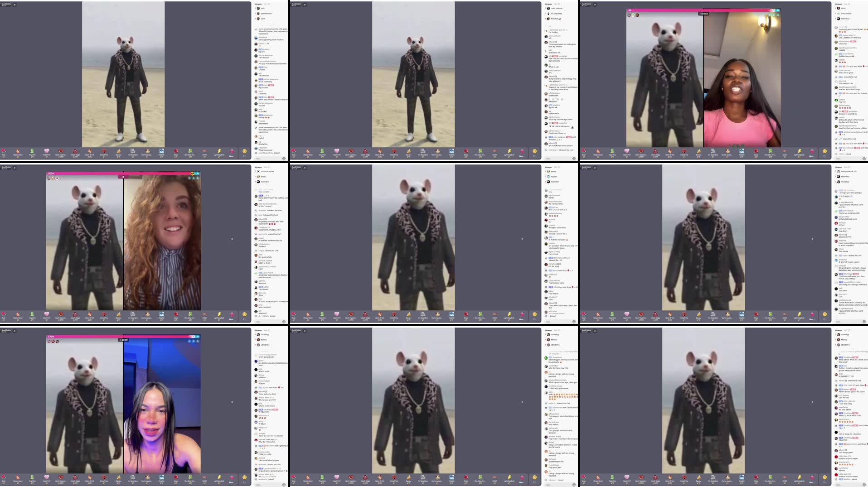
Task: Click battle score bar in purple-lit woman panel
Action: [123, 336]
